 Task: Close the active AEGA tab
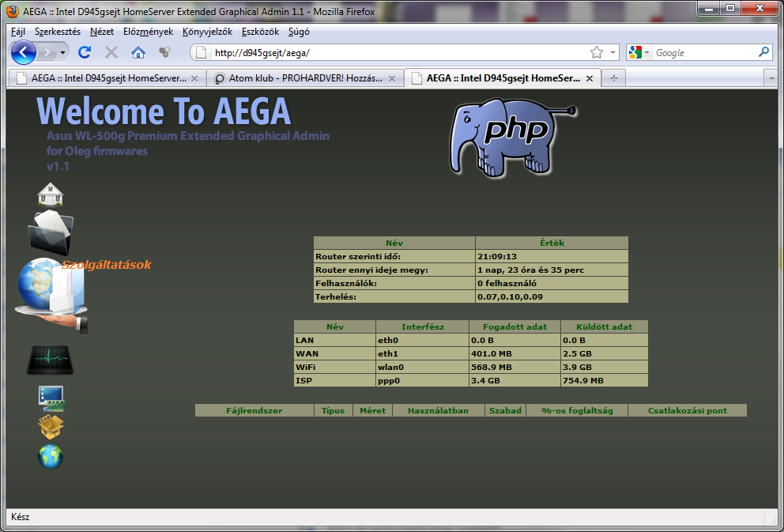point(590,78)
